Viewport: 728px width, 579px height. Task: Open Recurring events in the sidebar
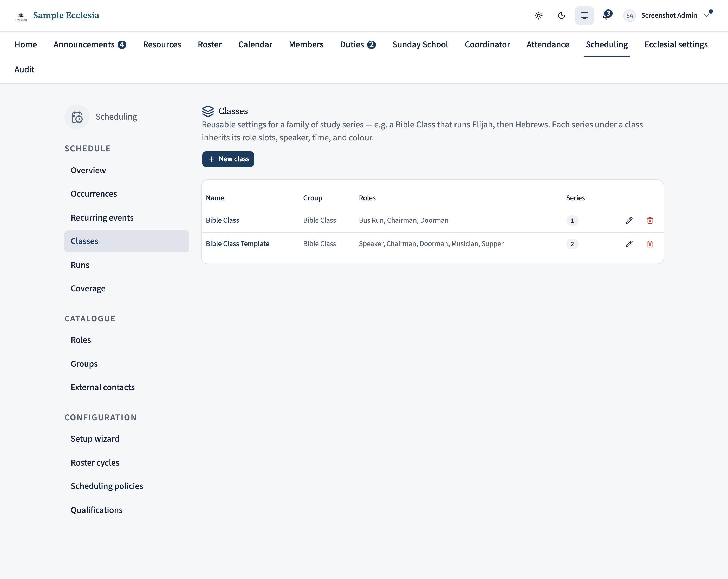(x=127, y=218)
